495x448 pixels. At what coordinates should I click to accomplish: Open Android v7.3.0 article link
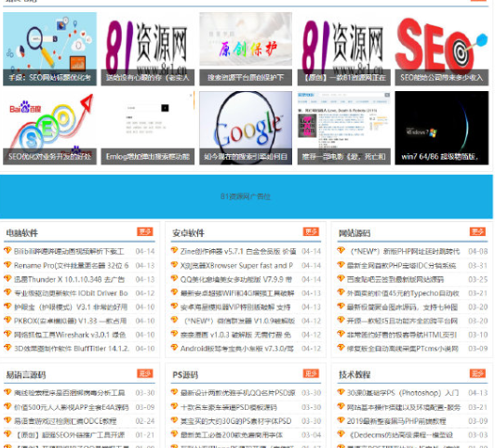237,349
